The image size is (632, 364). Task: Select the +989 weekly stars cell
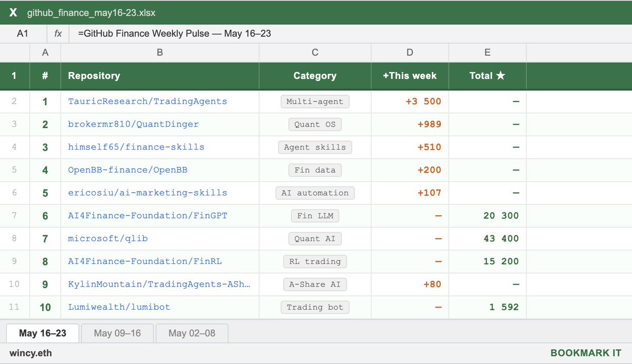(x=410, y=124)
